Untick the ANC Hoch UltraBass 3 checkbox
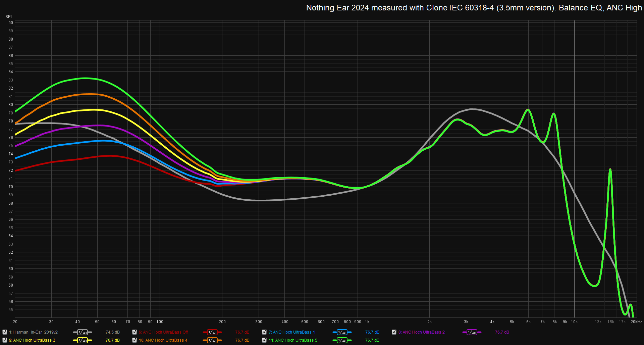The image size is (644, 345). tap(5, 340)
